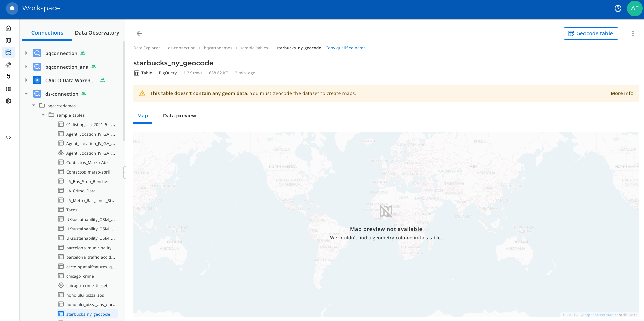Click the bqconnection BigQuery icon
Viewport: 644px width, 321px height.
[37, 53]
